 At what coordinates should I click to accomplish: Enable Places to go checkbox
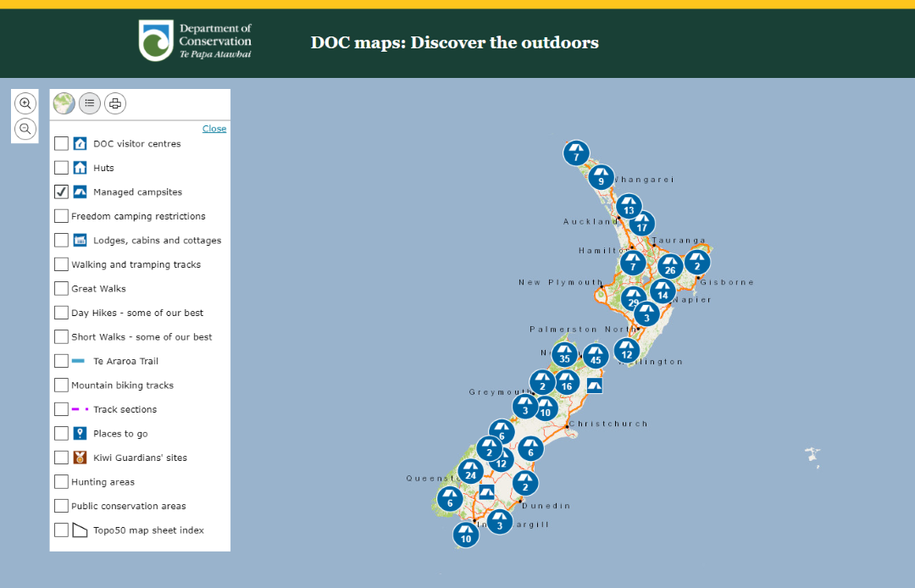click(61, 434)
